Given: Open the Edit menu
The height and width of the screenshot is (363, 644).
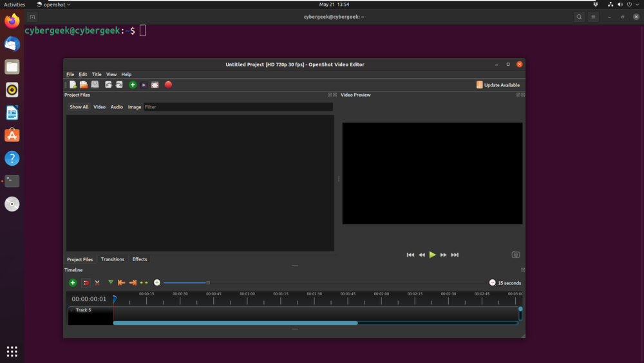Looking at the screenshot, I should coord(83,74).
